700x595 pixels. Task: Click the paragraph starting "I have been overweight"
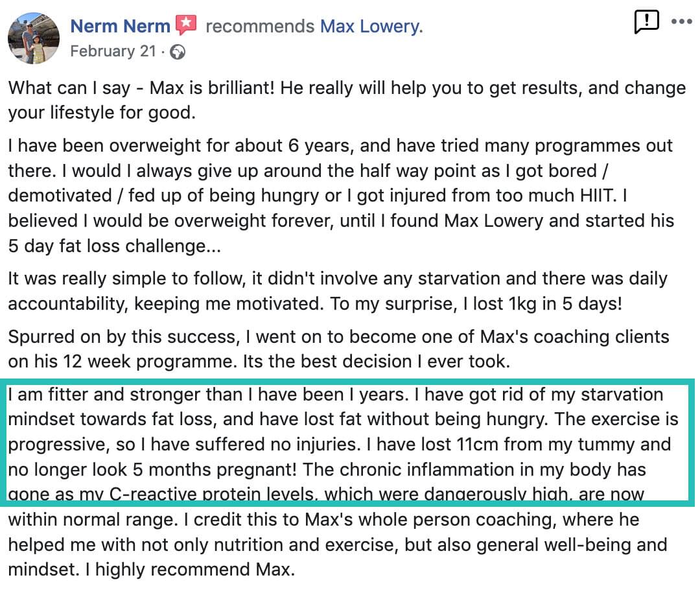coord(341,196)
